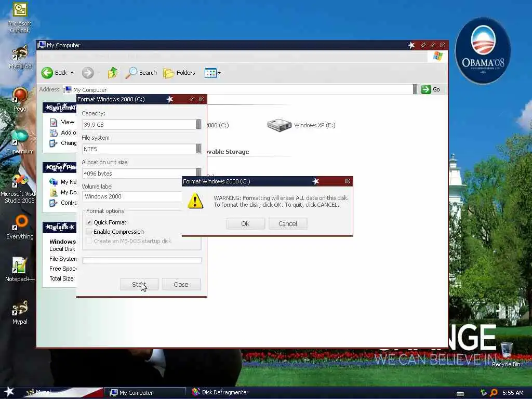The image size is (532, 399).
Task: Click the yellow warning triangle icon
Action: (195, 201)
